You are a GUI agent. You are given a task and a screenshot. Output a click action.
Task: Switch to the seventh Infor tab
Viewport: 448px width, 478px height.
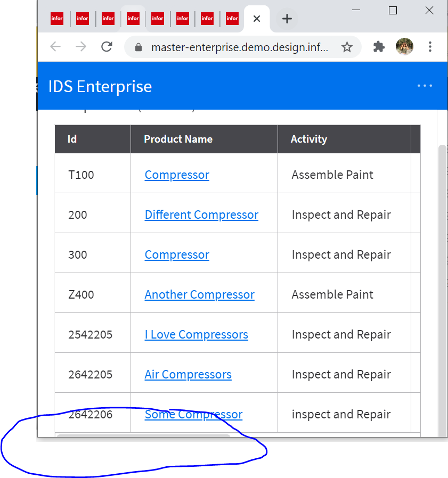[207, 19]
